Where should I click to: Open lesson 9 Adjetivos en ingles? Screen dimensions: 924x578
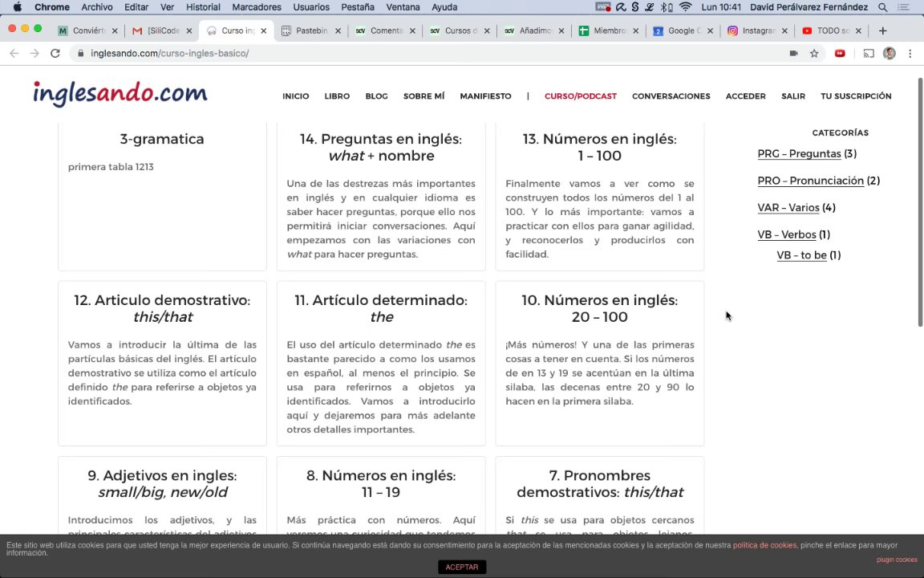coord(162,483)
